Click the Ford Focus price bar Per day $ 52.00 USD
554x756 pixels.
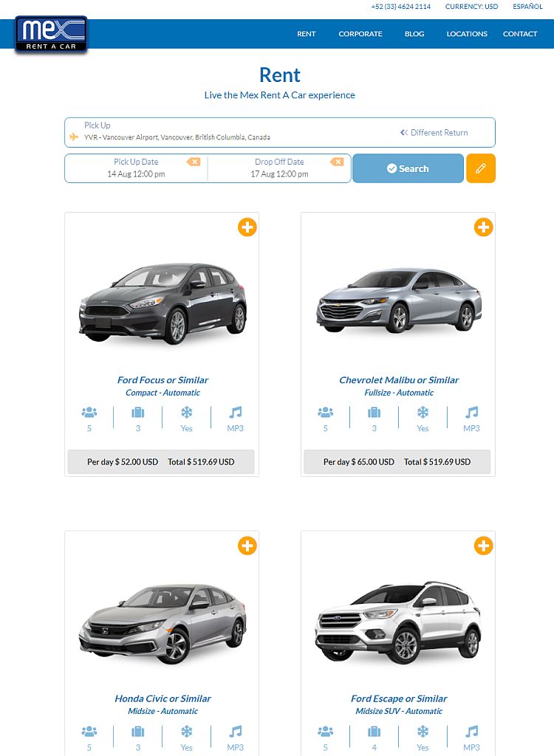pyautogui.click(x=161, y=462)
